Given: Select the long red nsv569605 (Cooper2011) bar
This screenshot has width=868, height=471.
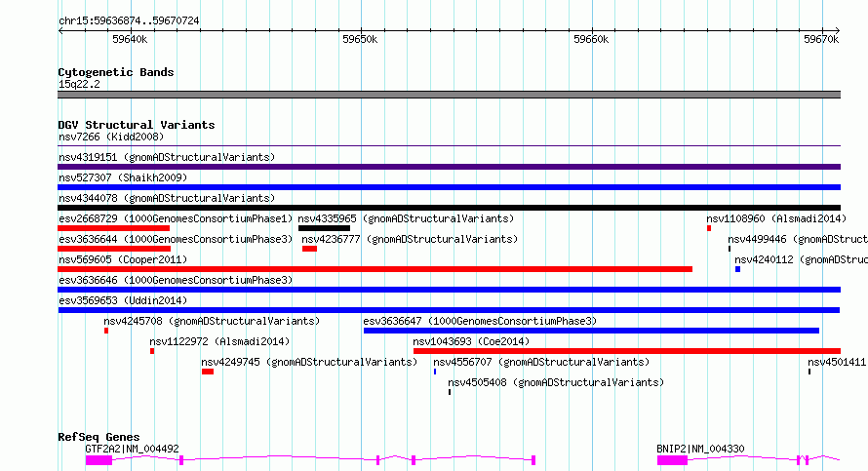Looking at the screenshot, I should click(x=375, y=269).
